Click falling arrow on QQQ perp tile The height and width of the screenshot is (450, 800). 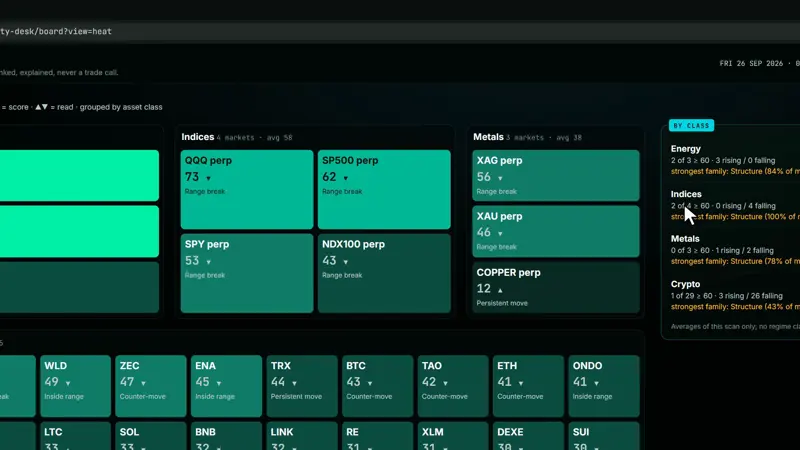[x=208, y=178]
